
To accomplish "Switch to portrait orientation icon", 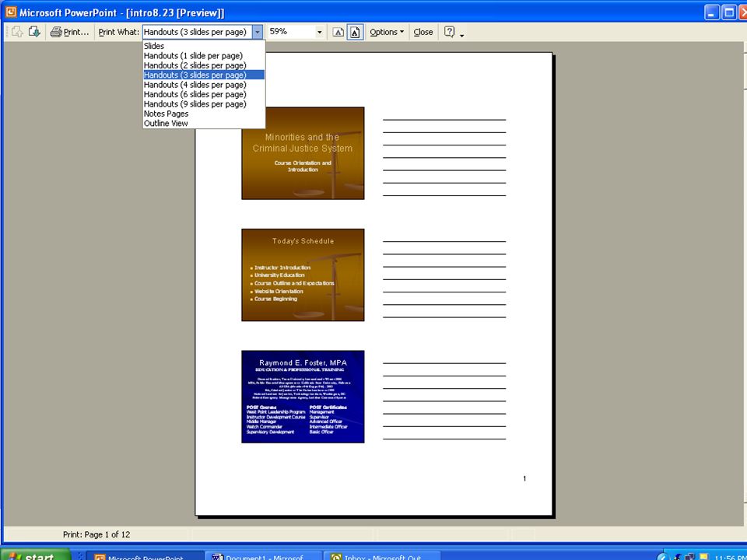I will point(355,32).
